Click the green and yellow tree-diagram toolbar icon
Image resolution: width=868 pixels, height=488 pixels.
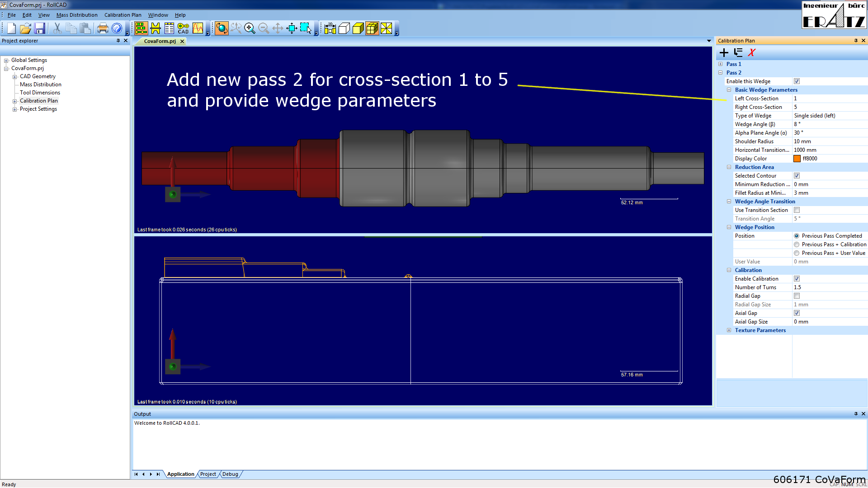point(141,28)
